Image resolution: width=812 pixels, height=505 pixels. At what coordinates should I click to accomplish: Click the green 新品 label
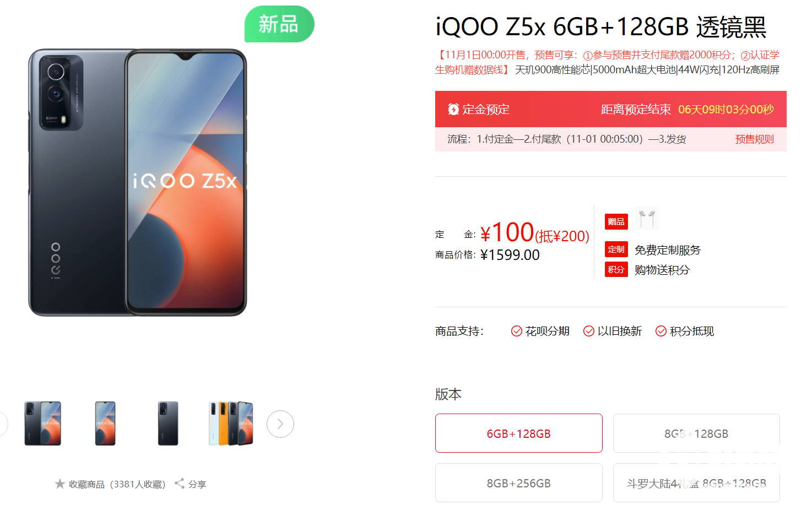pos(279,24)
